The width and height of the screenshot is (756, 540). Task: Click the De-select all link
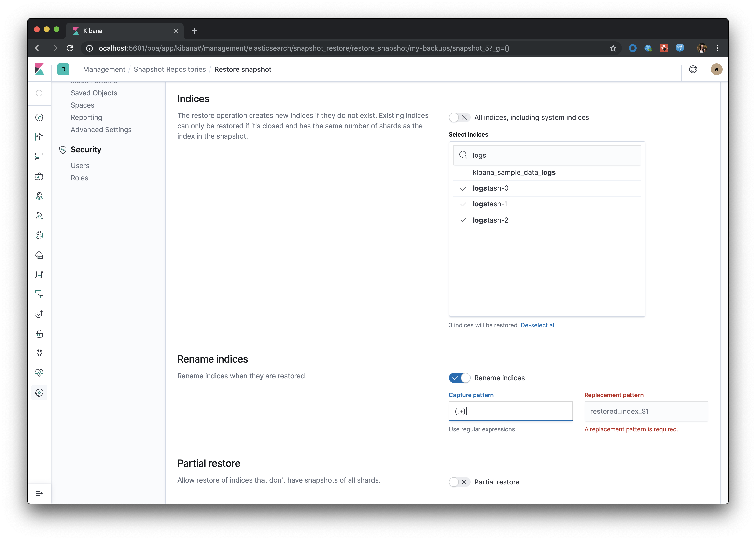[538, 325]
